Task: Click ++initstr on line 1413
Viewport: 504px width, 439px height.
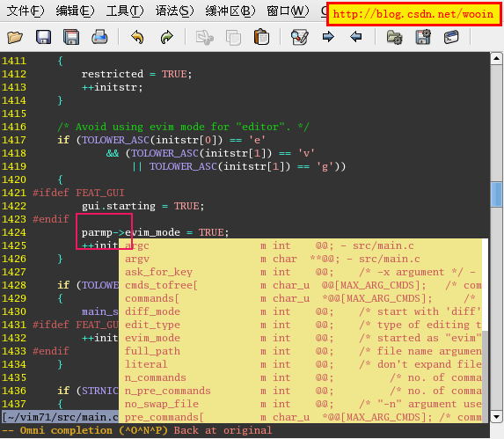Action: pos(112,87)
